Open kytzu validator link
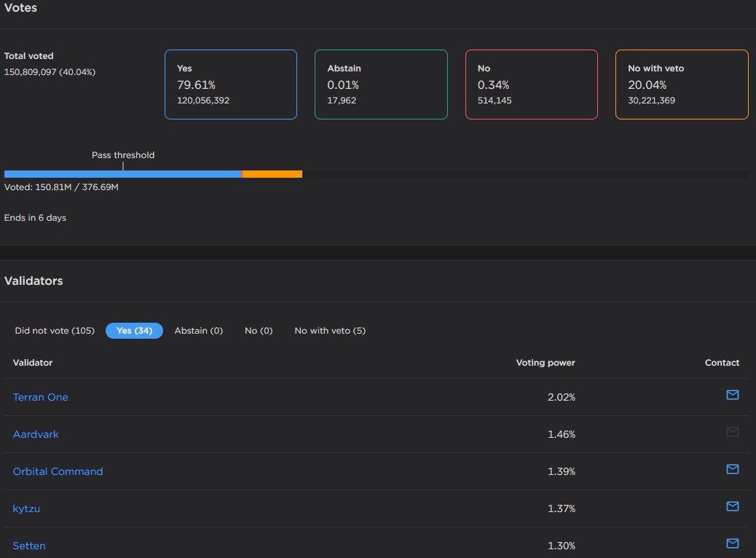 (26, 508)
